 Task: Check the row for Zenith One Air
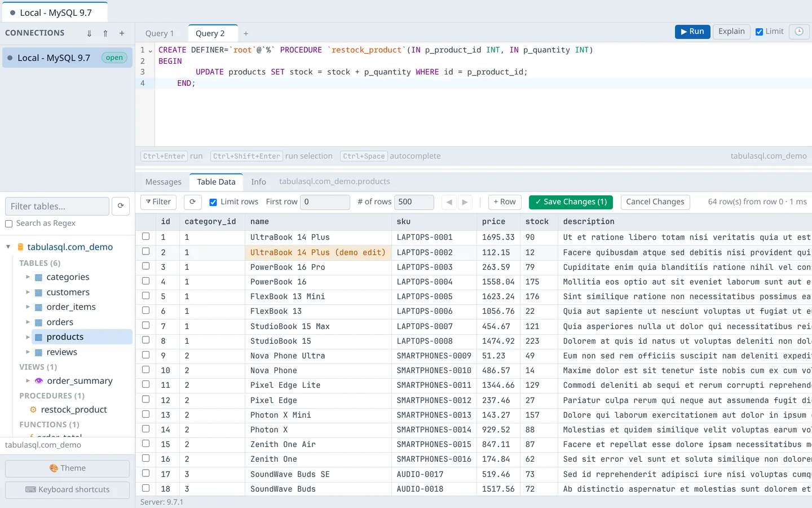146,443
